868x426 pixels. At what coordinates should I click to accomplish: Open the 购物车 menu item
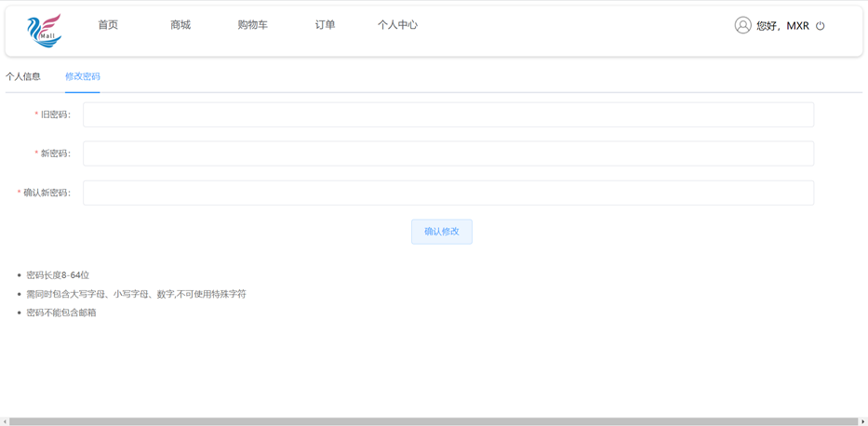tap(253, 25)
